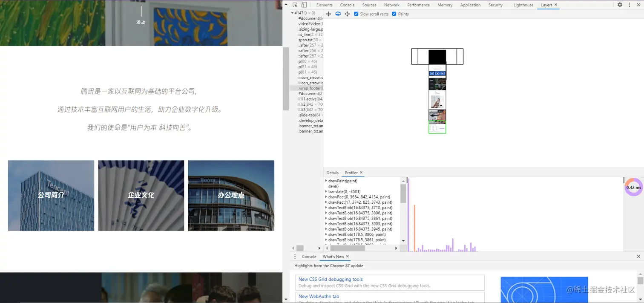This screenshot has height=303, width=644.
Task: Switch to the Memory panel
Action: (x=445, y=5)
